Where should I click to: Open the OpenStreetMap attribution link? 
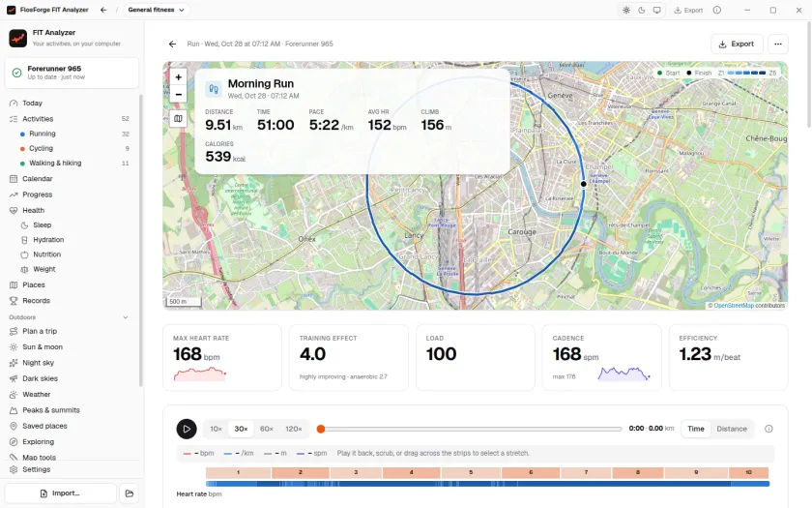(x=734, y=306)
